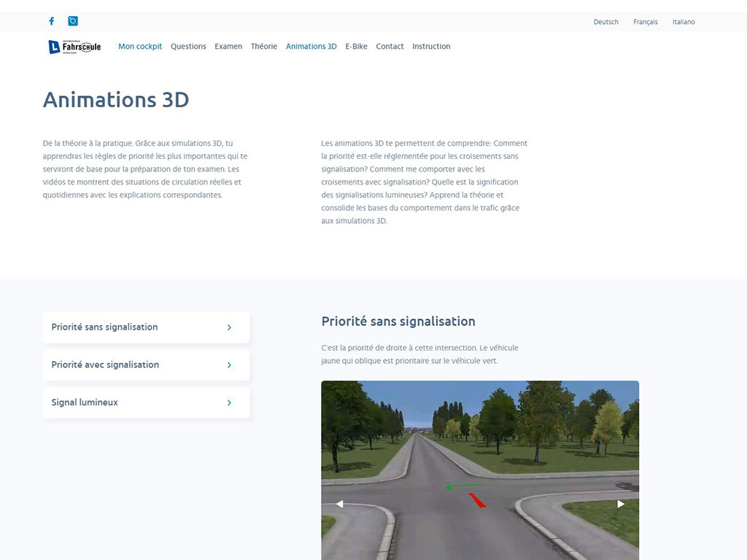Expand chevron beside Priorité sans signalisation
747x560 pixels.
pyautogui.click(x=229, y=327)
